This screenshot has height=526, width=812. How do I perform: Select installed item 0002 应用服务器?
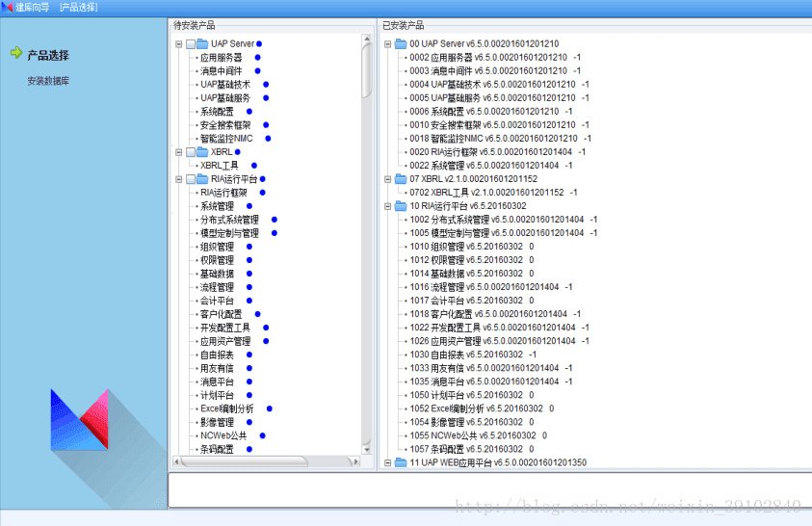(x=495, y=58)
